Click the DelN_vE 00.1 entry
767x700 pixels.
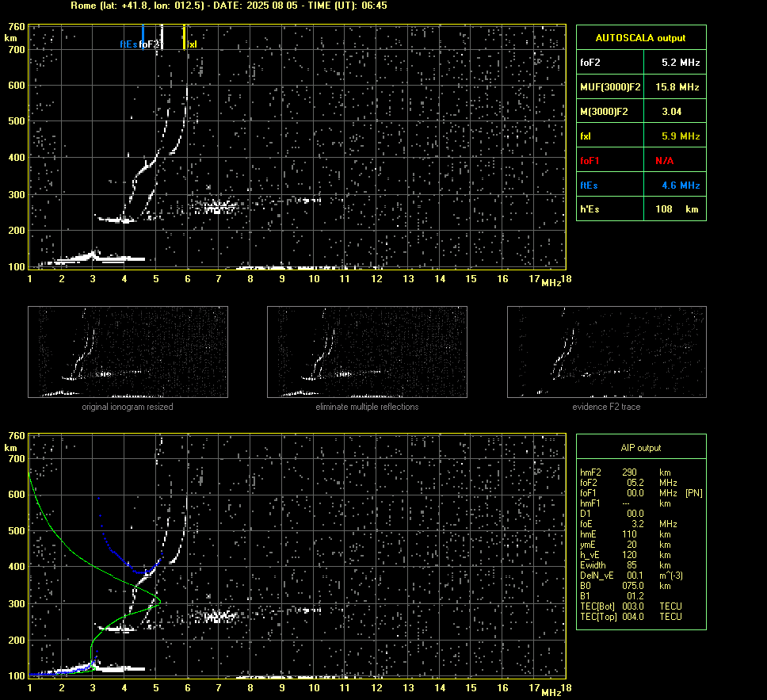click(631, 576)
